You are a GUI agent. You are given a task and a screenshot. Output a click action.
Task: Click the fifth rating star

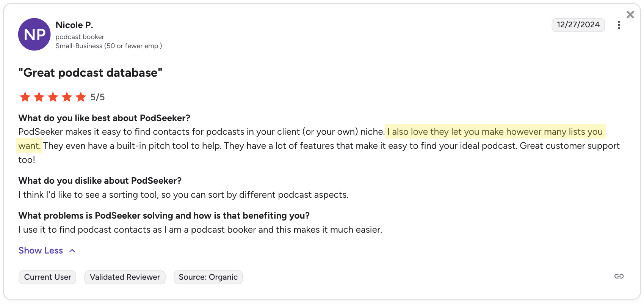tap(81, 97)
